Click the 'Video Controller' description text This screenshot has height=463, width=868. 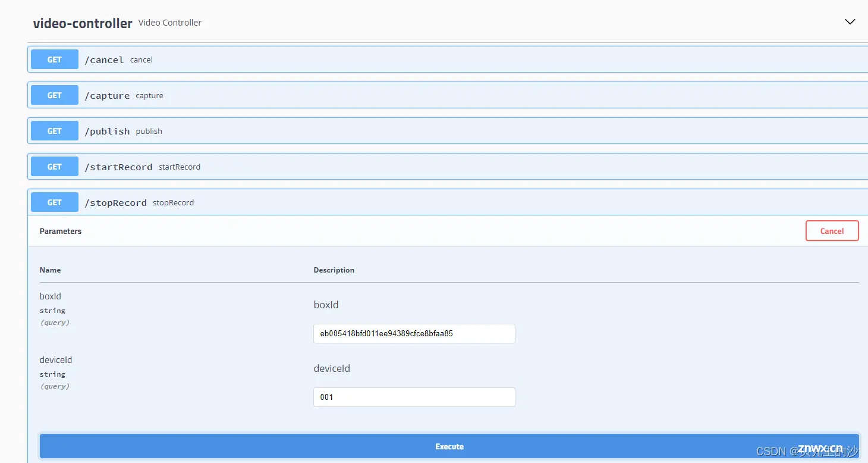pos(170,23)
